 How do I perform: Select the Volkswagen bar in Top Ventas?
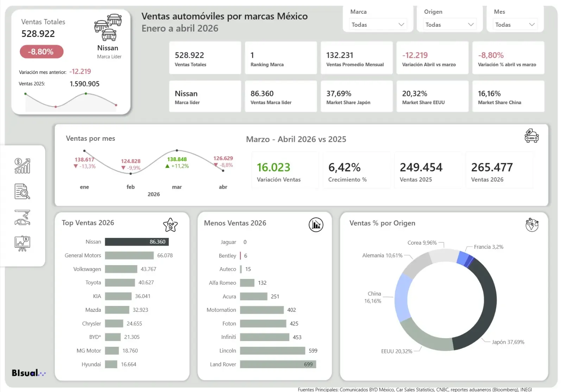121,269
